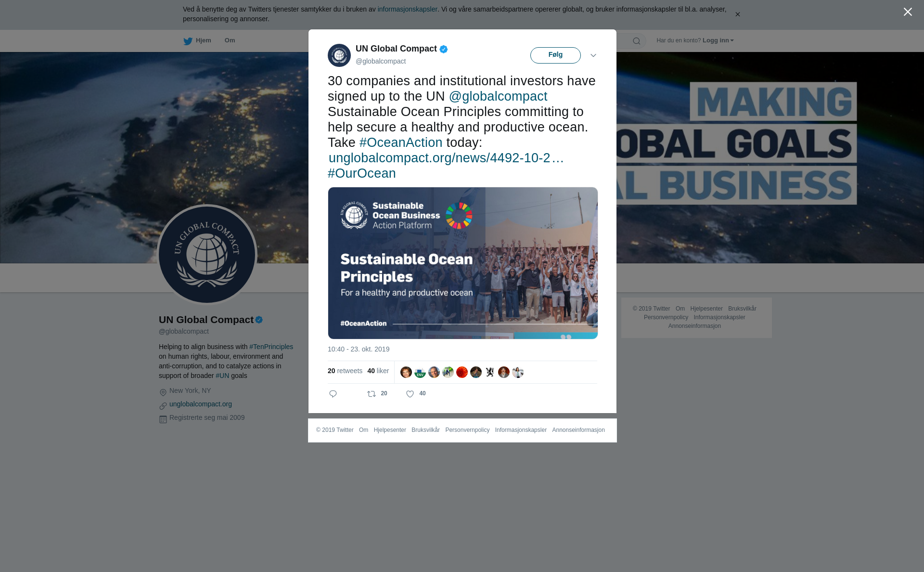Click the Twitter bird Hjem icon
This screenshot has width=924, height=572.
tap(188, 41)
